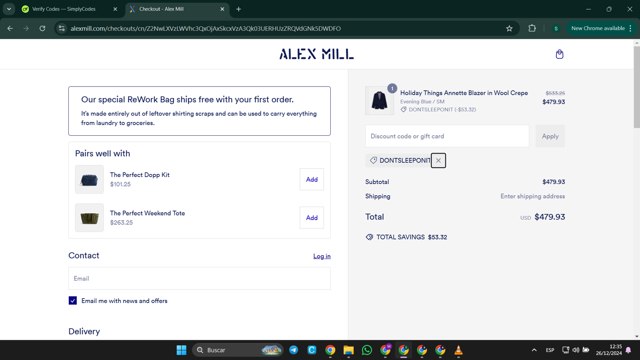Click New Chrome available update button
Viewport: 640px width, 360px height.
click(x=598, y=29)
